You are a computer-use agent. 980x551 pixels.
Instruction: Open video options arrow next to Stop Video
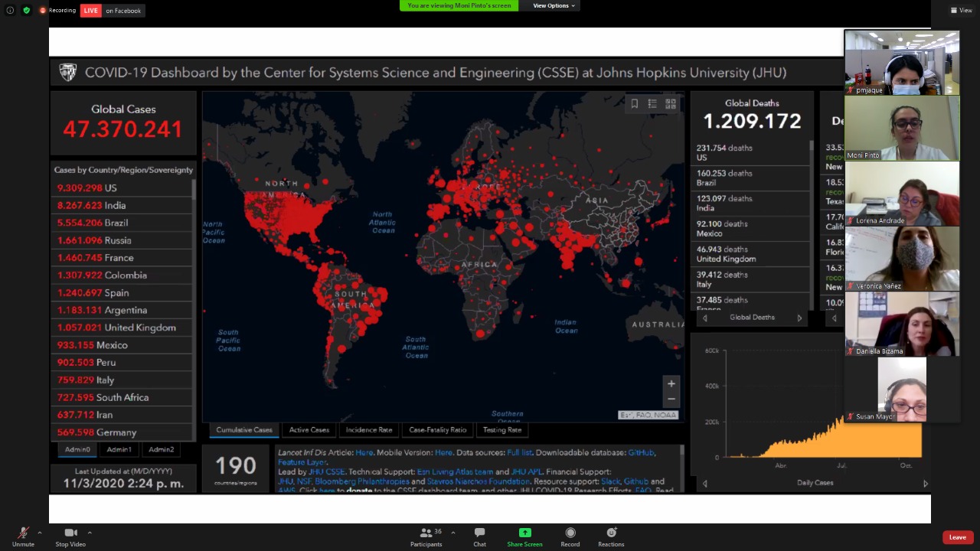(x=90, y=533)
